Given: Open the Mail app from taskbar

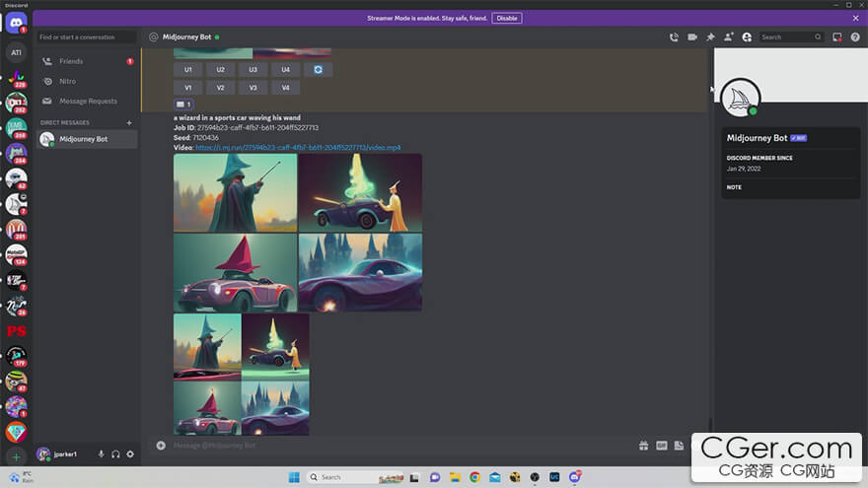Looking at the screenshot, I should pos(495,477).
